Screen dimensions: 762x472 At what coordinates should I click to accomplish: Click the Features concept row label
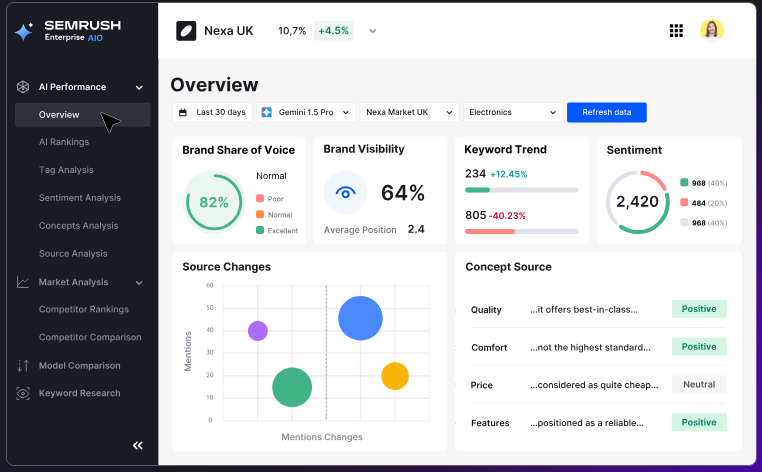(x=490, y=423)
